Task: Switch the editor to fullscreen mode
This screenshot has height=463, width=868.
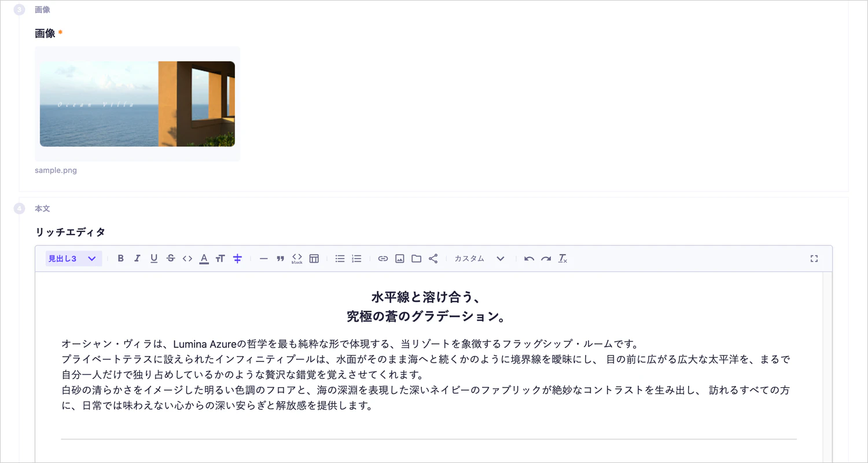Action: [x=814, y=259]
